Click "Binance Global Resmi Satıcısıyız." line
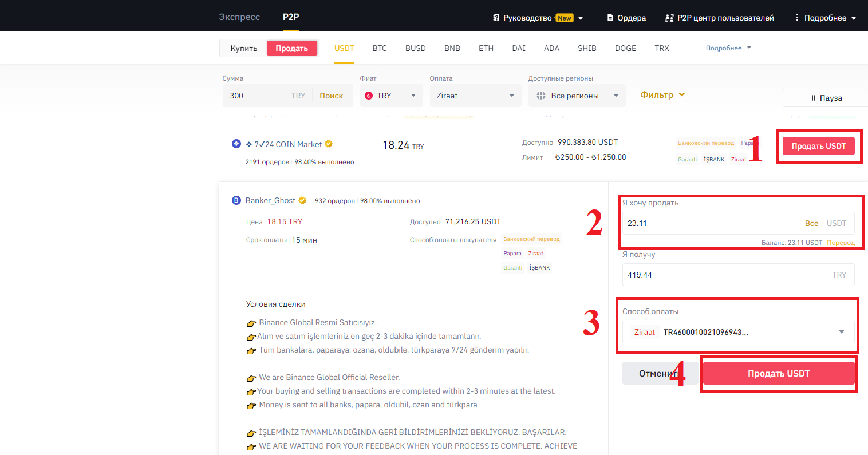This screenshot has height=455, width=868. coord(318,322)
